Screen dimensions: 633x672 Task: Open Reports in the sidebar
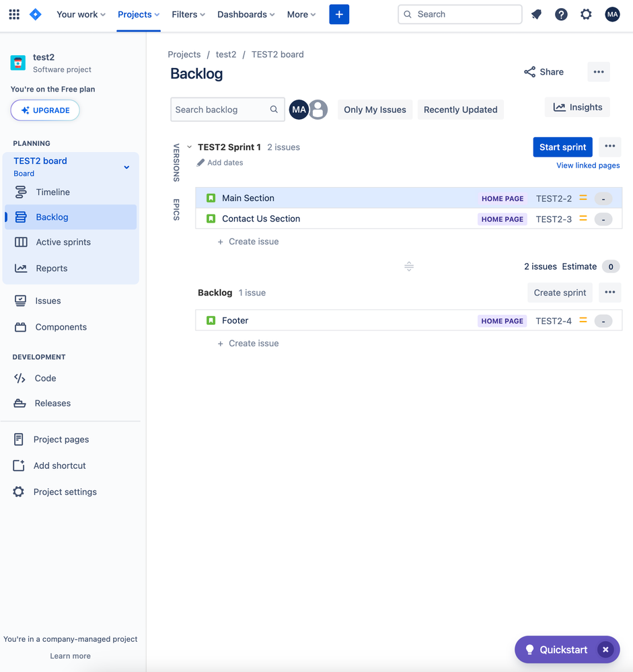point(71,268)
